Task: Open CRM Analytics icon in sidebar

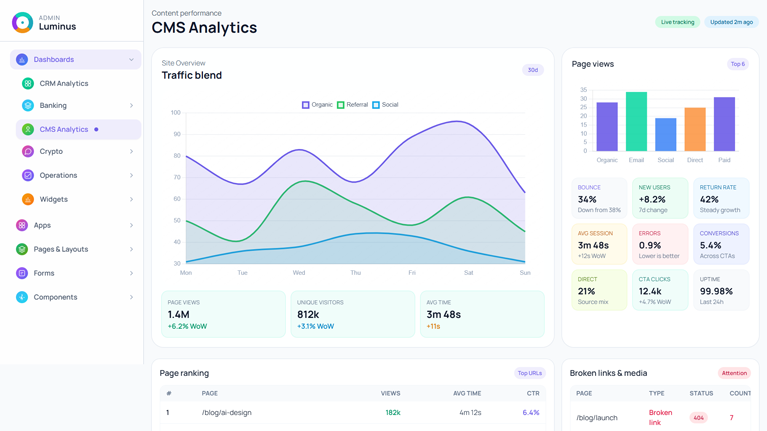Action: pos(28,84)
